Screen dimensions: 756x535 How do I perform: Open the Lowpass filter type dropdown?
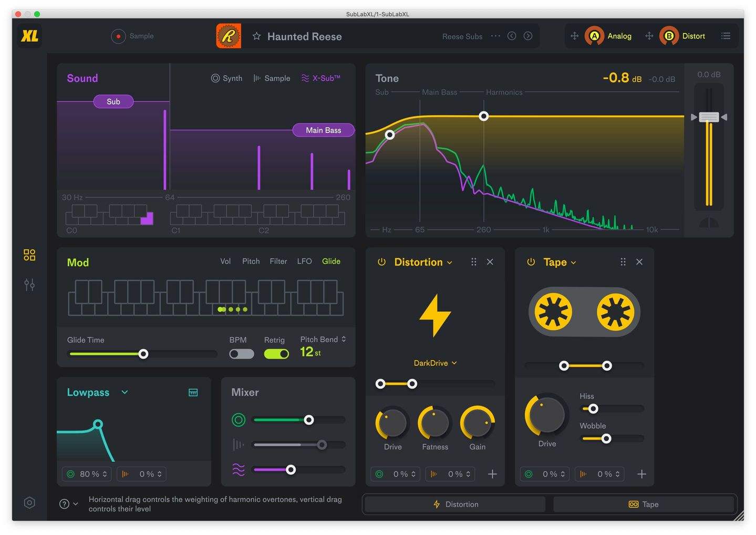[125, 392]
